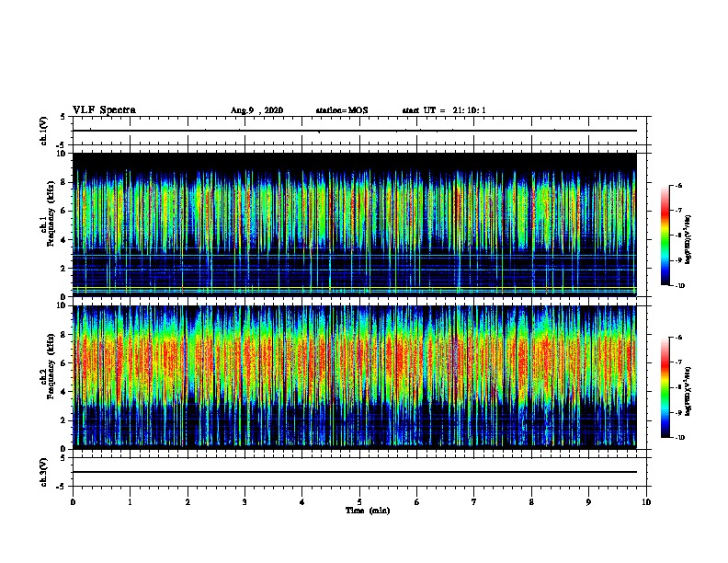Click the ch.2 color bar label 'log(PSD)(V²/Hz)'
Image resolution: width=728 pixels, height=563 pixels.
688,392
